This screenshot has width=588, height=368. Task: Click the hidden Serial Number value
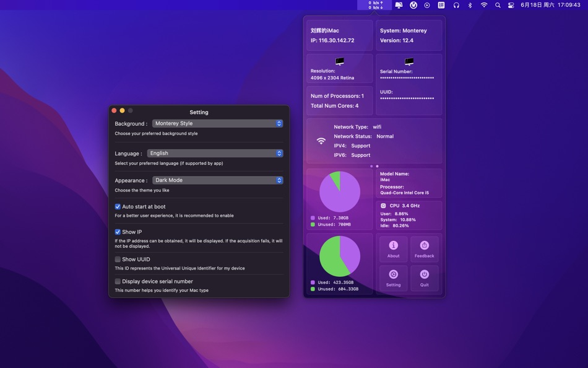407,78
